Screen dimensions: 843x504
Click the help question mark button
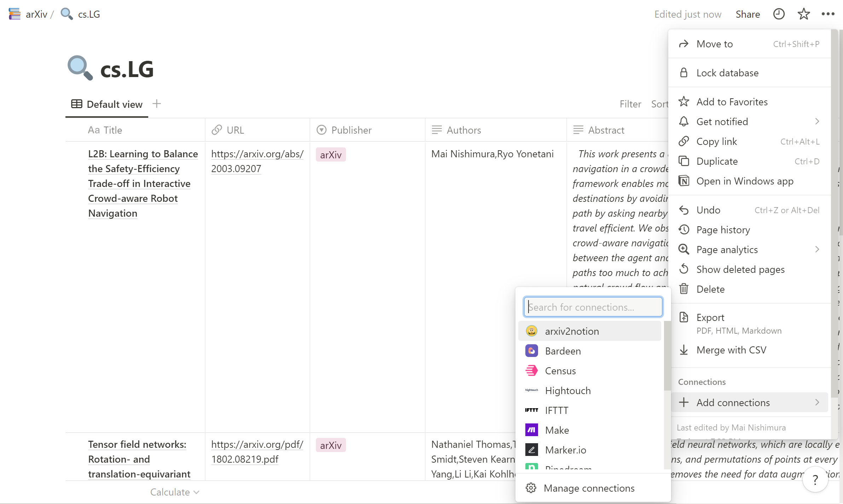point(815,480)
